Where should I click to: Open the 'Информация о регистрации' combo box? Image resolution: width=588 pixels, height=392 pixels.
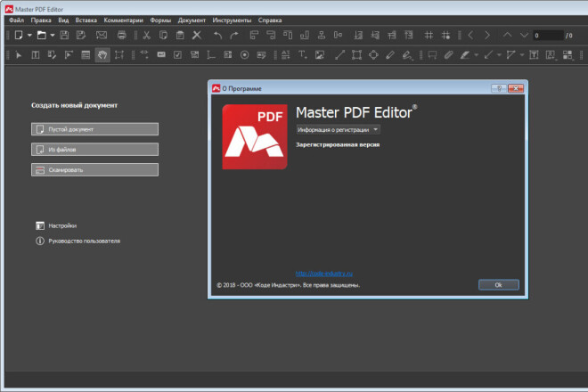coord(338,130)
